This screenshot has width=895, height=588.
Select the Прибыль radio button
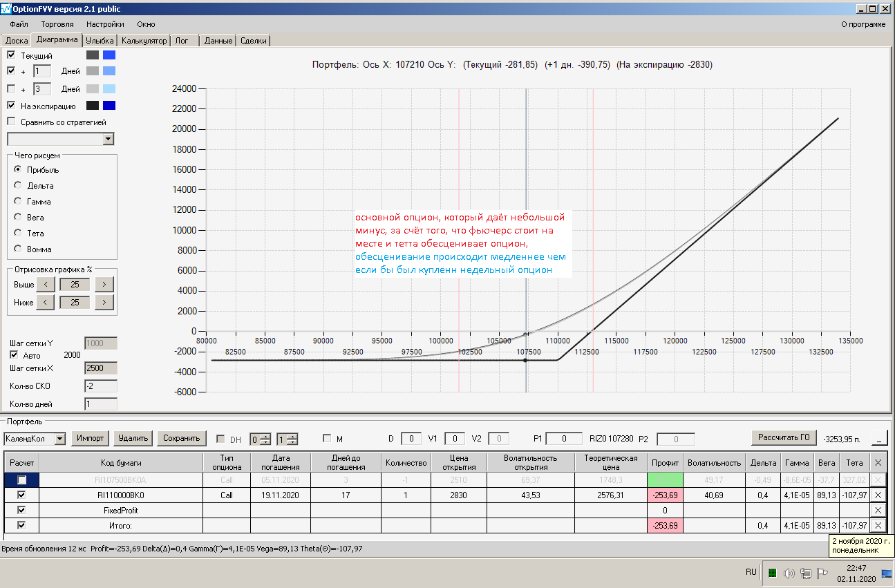coord(18,169)
